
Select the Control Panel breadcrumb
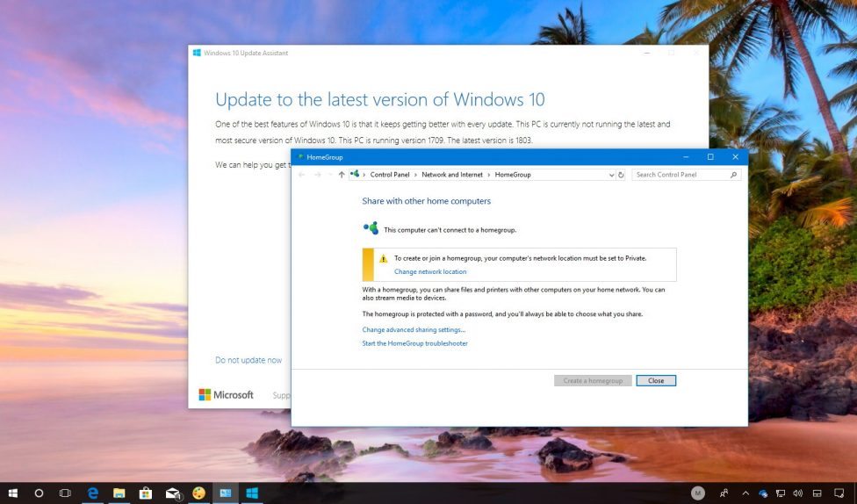point(390,175)
